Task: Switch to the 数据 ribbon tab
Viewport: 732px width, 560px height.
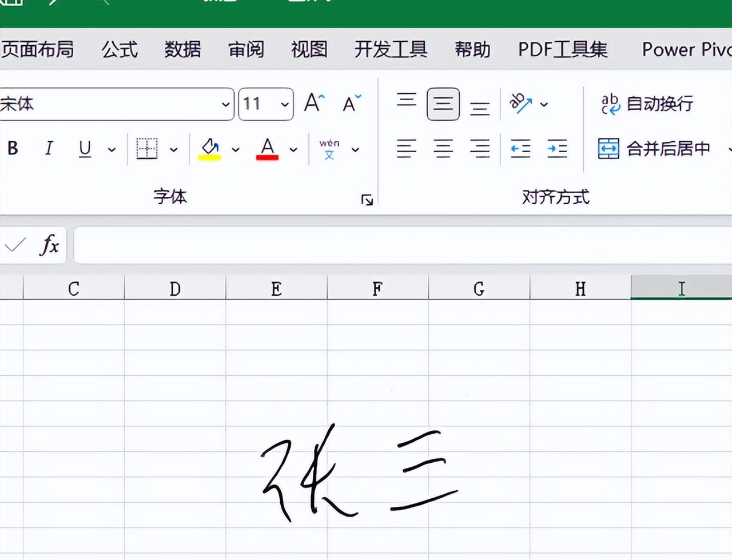Action: [x=183, y=50]
